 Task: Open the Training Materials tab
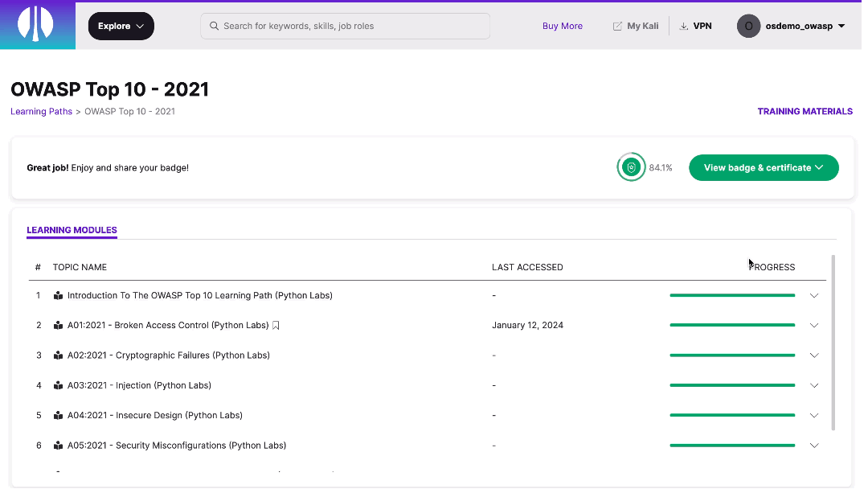tap(805, 112)
